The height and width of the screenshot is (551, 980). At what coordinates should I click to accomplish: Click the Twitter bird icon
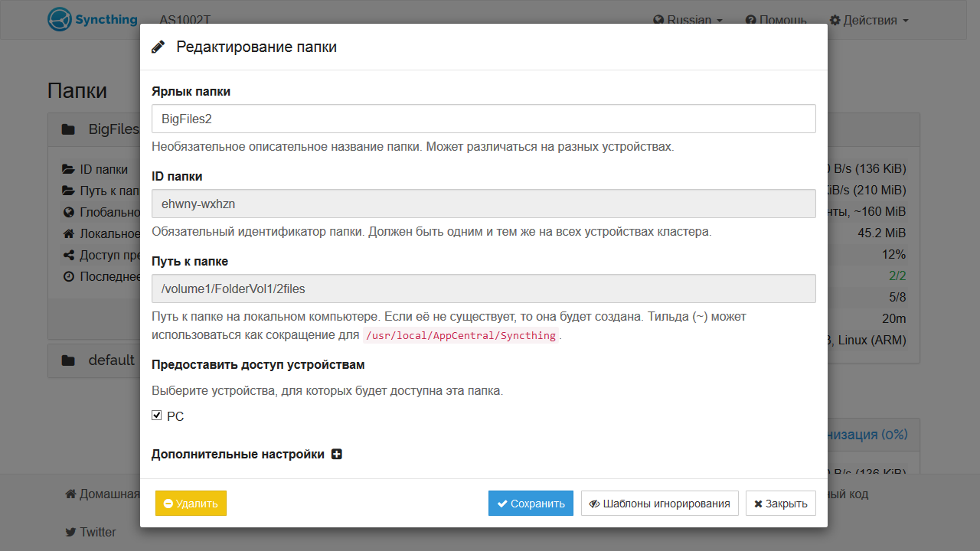(x=70, y=532)
